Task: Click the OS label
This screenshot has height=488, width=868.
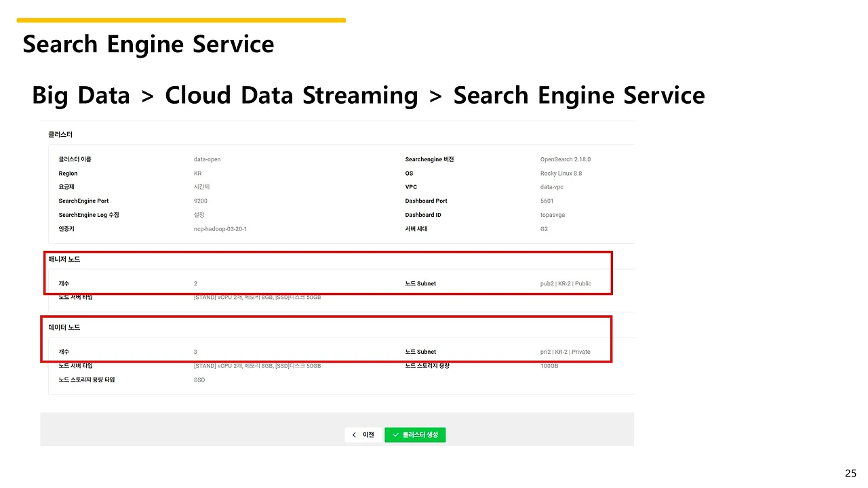Action: click(409, 174)
